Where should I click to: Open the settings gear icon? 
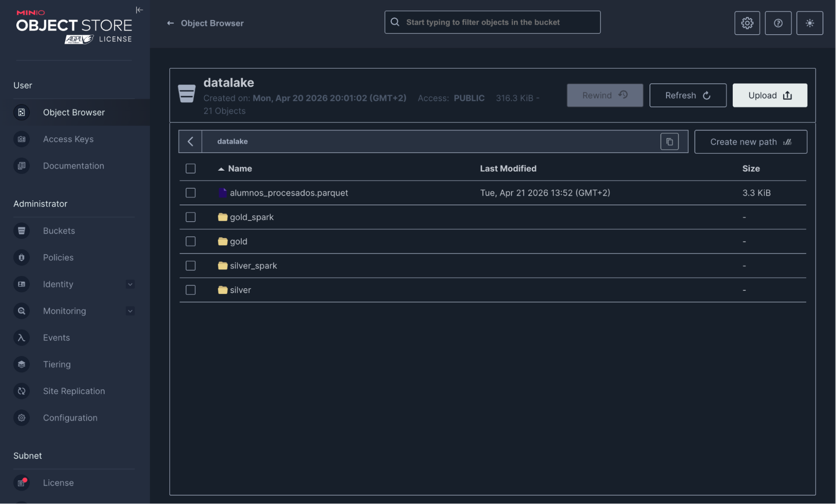(x=747, y=23)
